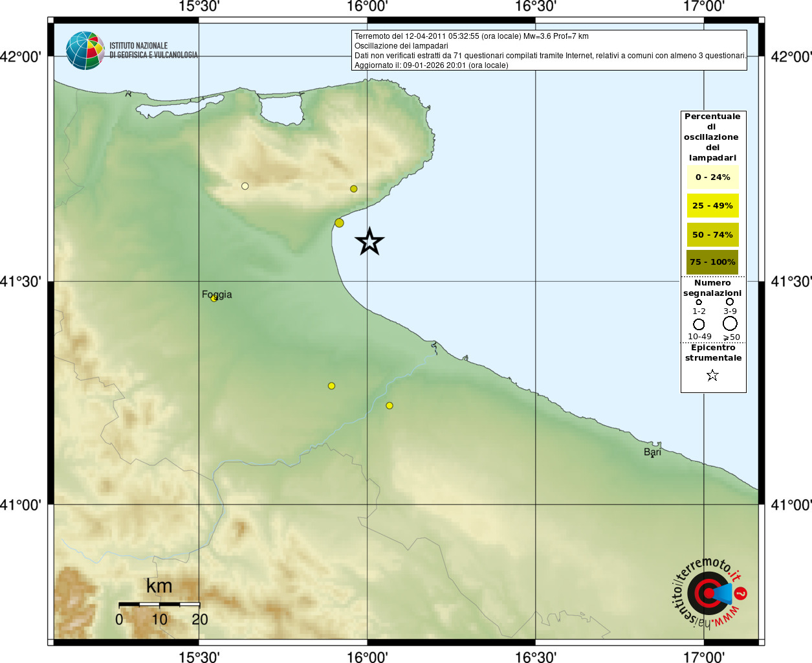Screen dimensions: 812x663
Task: Click the haisentitoilterremoto.it logo
Action: point(709,592)
